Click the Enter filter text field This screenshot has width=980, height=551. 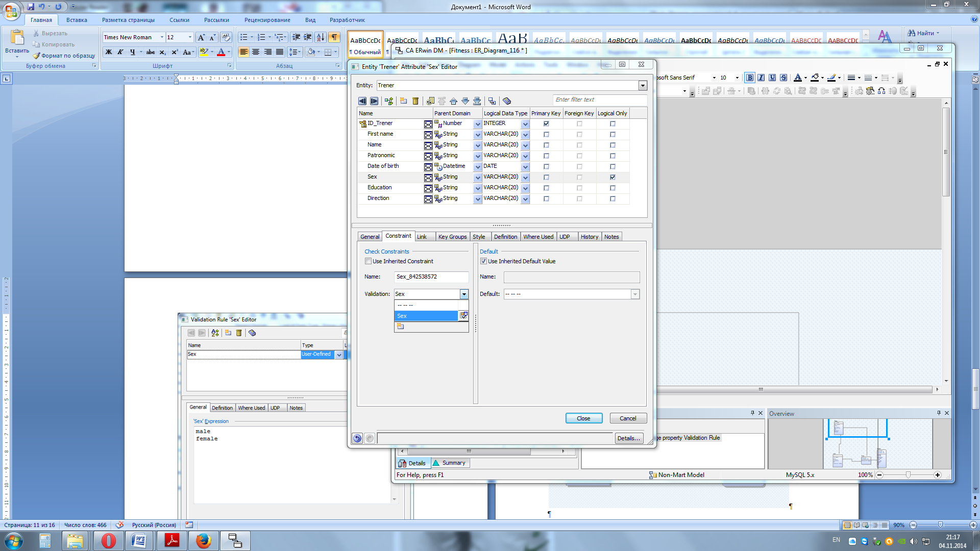click(600, 100)
